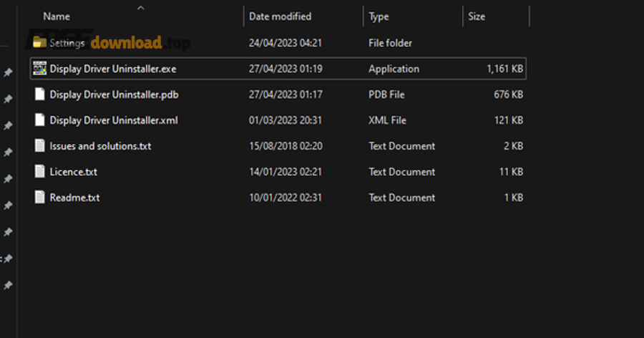Click the 1,161 KB size value
Screen dimensions: 644x338
pos(504,69)
